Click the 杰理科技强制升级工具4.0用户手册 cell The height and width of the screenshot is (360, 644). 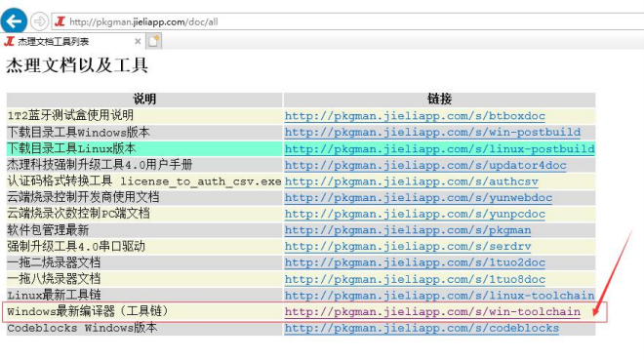pos(144,165)
